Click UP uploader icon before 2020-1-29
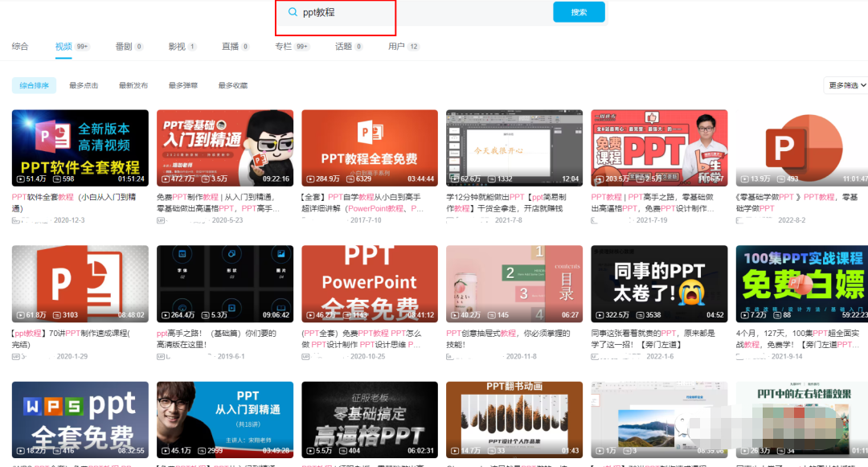The height and width of the screenshot is (467, 868). click(15, 356)
